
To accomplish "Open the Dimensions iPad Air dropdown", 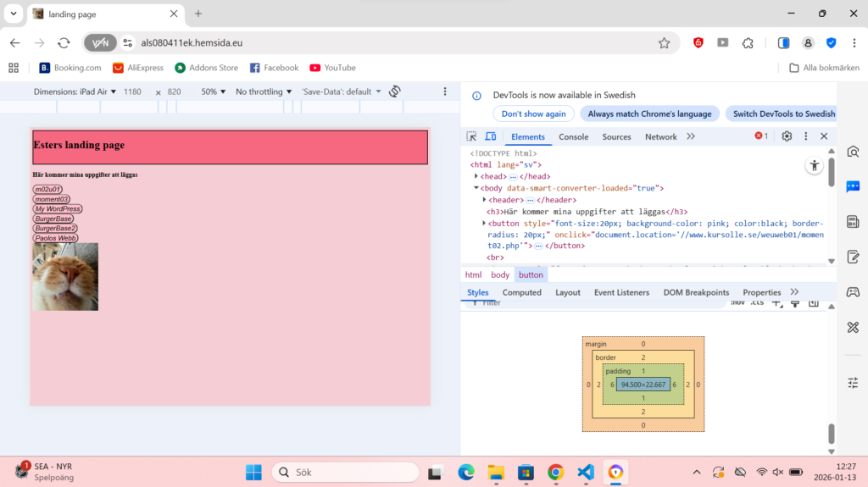I will pos(75,91).
